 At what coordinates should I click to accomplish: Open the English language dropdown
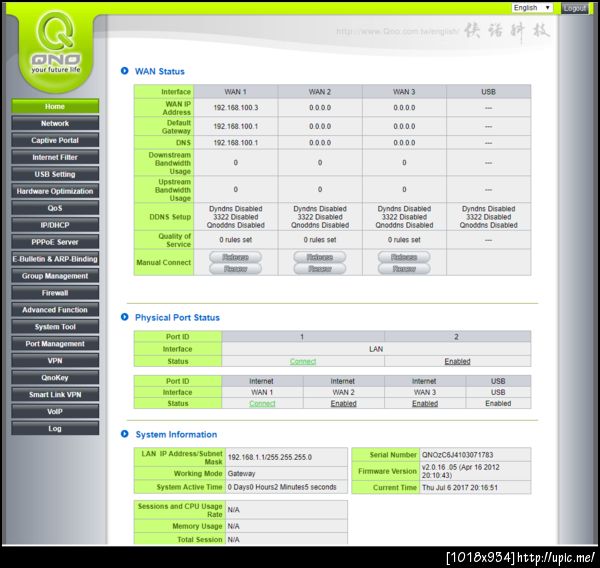click(x=532, y=8)
